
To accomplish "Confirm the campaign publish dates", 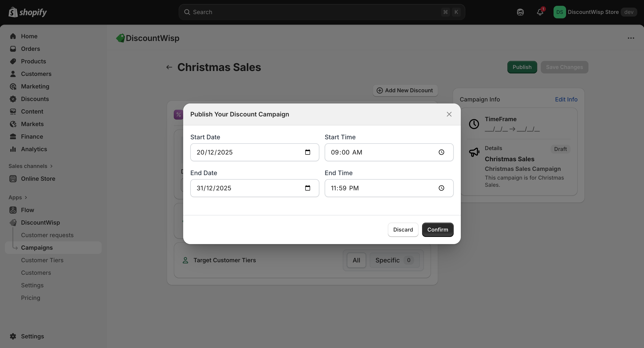I will [x=438, y=230].
